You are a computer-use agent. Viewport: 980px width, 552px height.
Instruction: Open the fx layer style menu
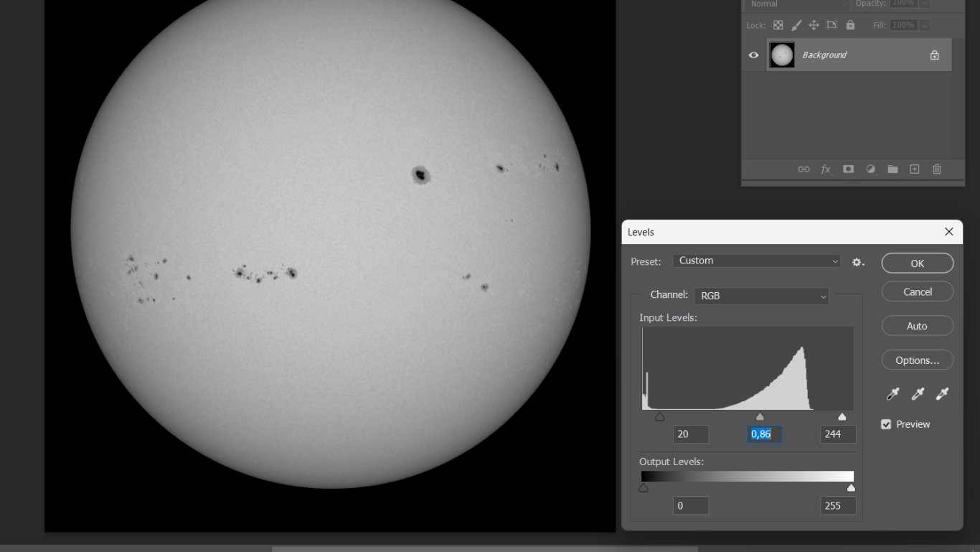pos(826,169)
